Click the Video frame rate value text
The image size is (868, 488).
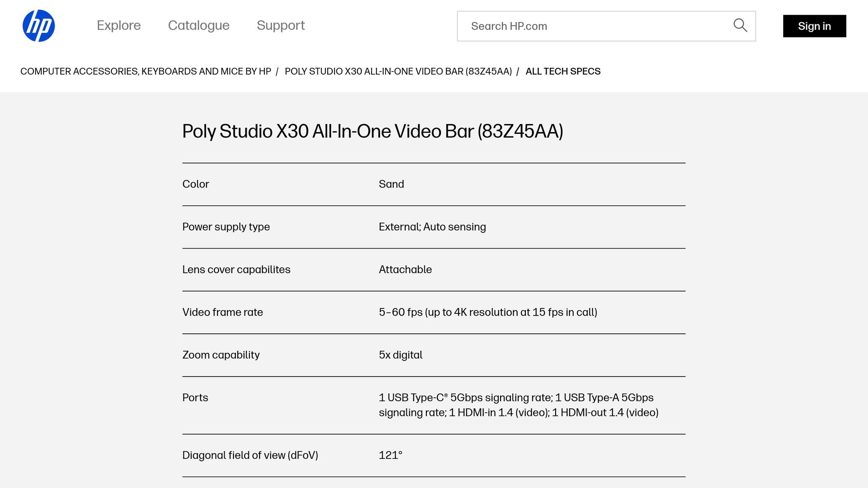488,313
